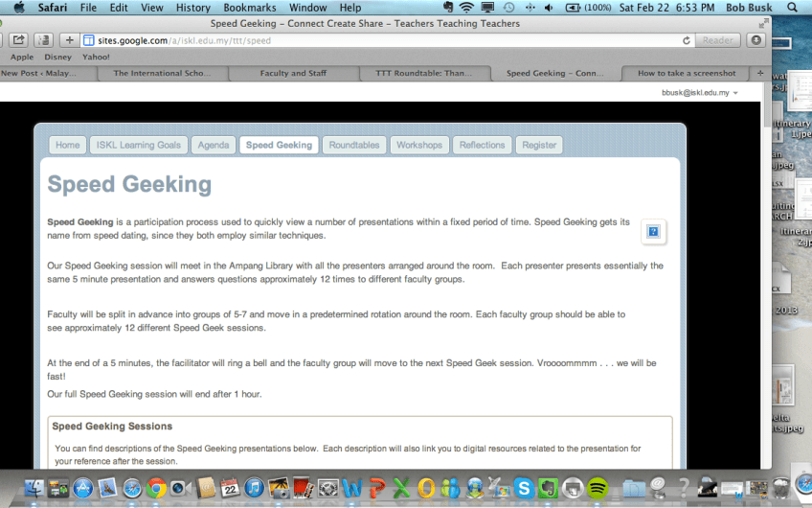Click the Disney bookmark in bookmarks bar

click(x=57, y=57)
